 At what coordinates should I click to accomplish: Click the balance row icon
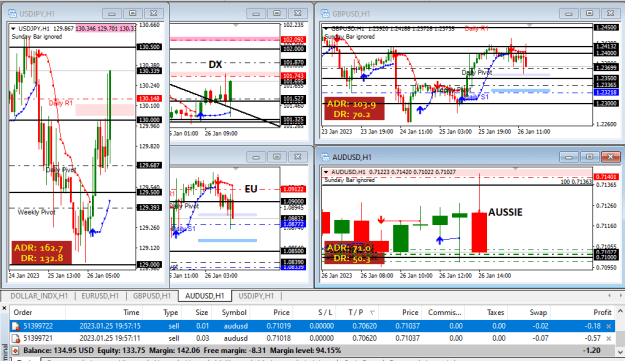pyautogui.click(x=16, y=351)
